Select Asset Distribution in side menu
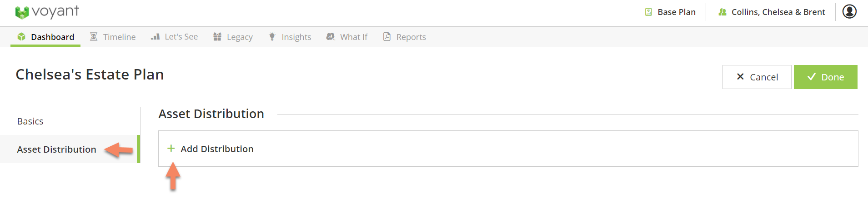 pos(56,149)
